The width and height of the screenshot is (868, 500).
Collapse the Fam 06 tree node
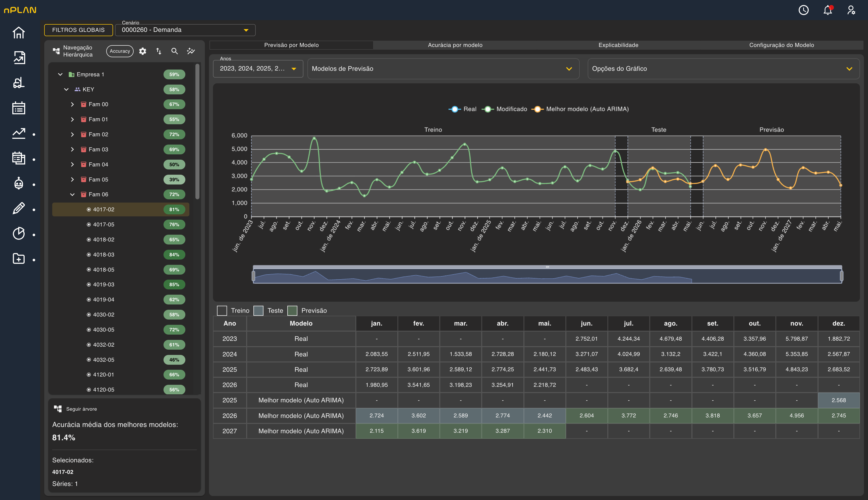pyautogui.click(x=72, y=194)
